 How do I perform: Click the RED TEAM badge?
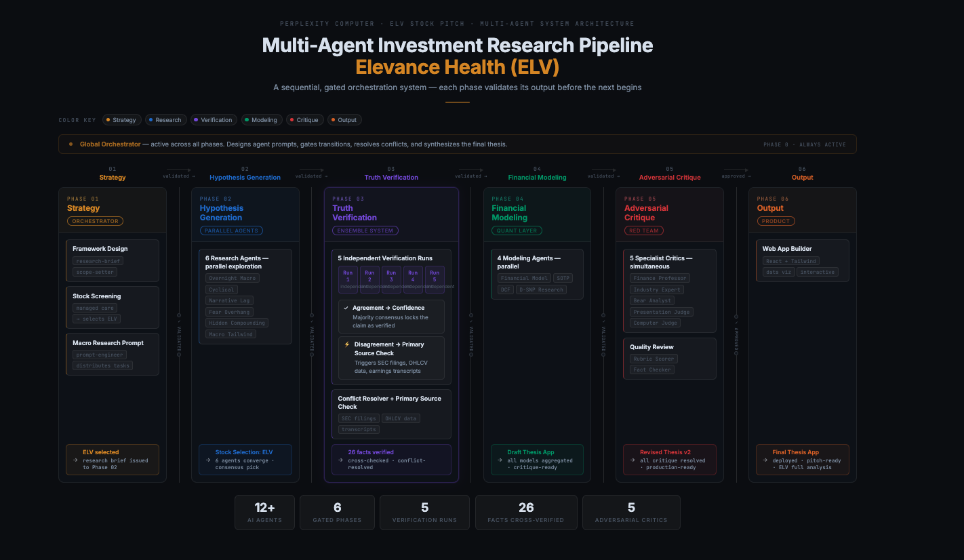pos(644,231)
